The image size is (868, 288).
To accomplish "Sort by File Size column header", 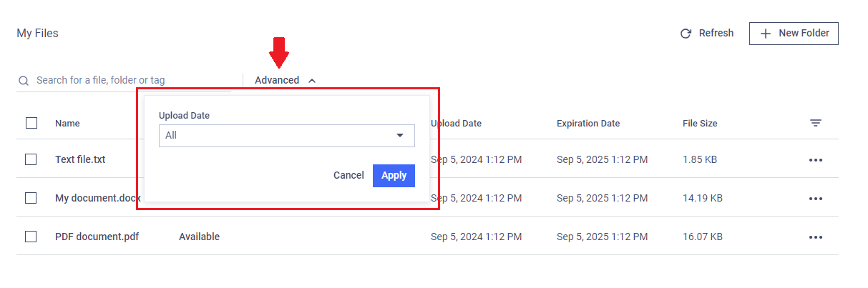I will coord(700,124).
